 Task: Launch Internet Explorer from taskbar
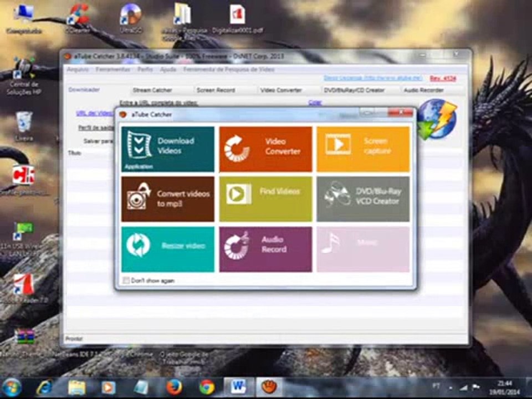click(44, 387)
